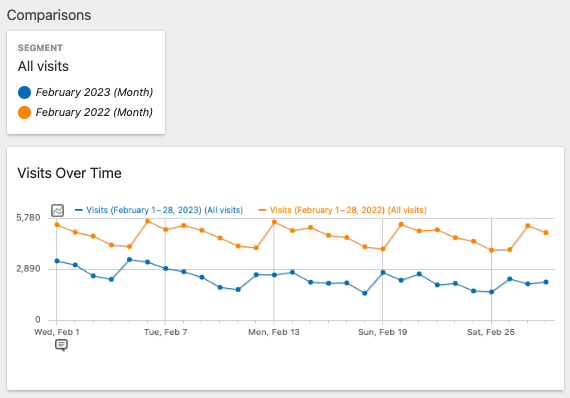The image size is (570, 398).
Task: Click the blue data point on Feb 1
Action: click(x=57, y=261)
